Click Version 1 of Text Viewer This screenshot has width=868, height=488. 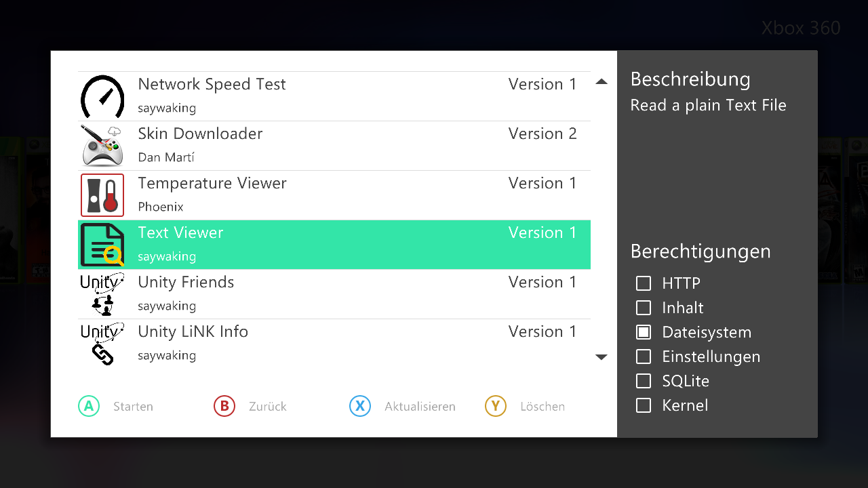pyautogui.click(x=542, y=232)
